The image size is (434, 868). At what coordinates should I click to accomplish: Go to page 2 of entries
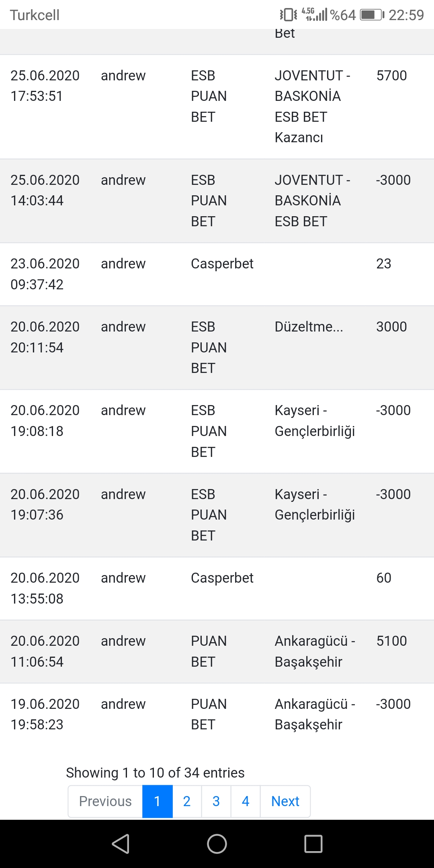(187, 801)
